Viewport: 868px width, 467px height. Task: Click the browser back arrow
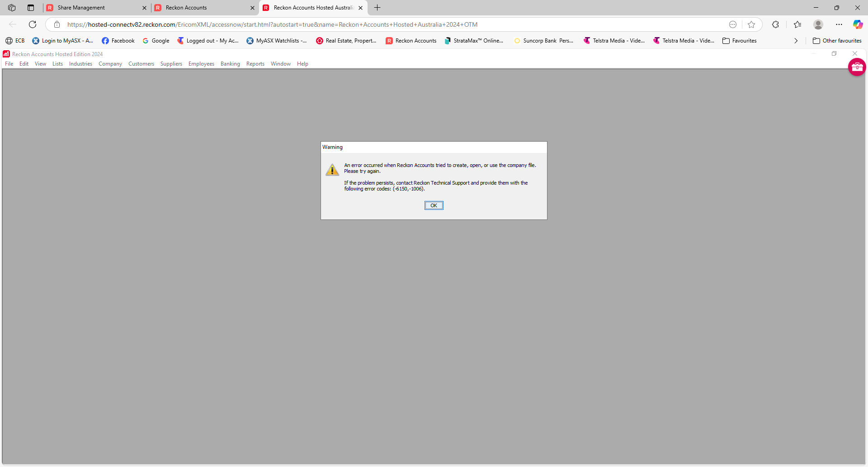tap(13, 24)
